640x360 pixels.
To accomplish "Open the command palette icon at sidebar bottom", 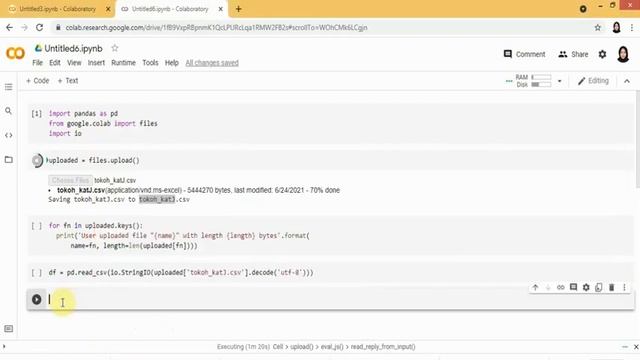I will tap(9, 329).
